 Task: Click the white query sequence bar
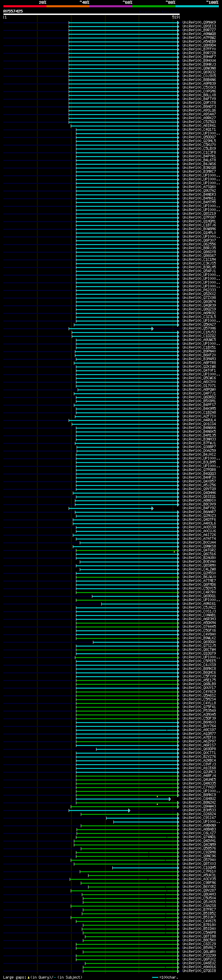coord(92,14)
